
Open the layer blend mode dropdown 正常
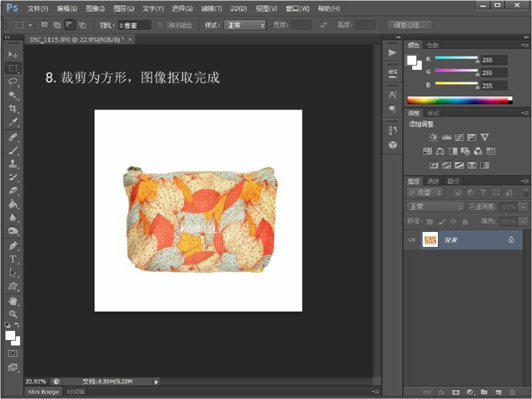point(435,207)
